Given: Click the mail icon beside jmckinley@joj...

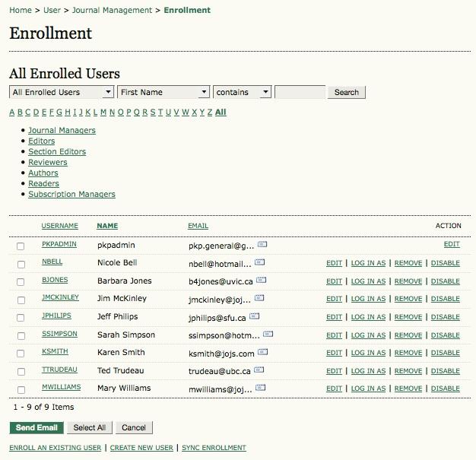Looking at the screenshot, I should click(x=259, y=297).
